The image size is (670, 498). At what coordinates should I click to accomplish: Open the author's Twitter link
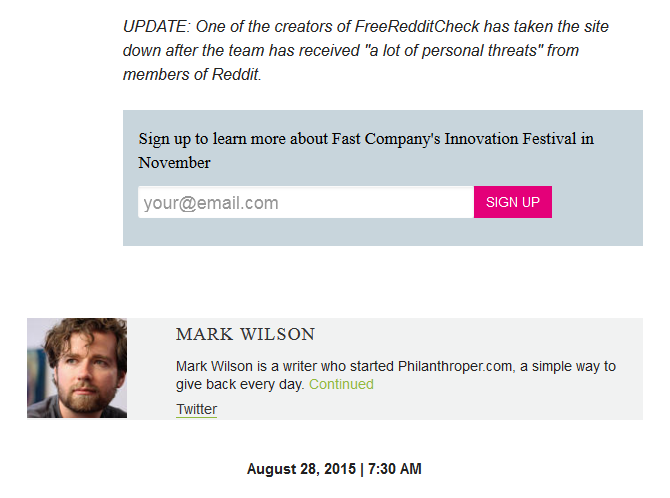click(x=196, y=409)
